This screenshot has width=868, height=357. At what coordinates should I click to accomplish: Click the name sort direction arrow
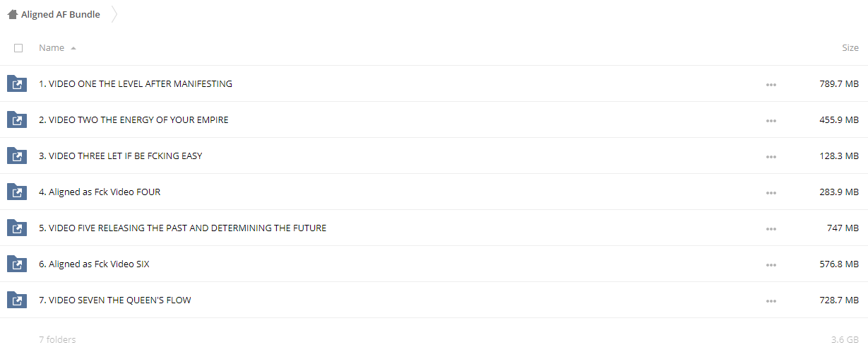pyautogui.click(x=73, y=48)
